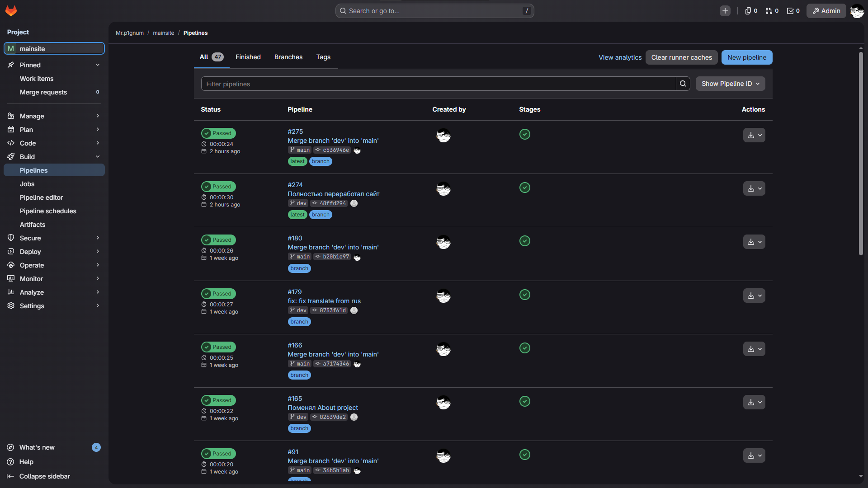Open artifacts download dropdown for pipeline #180
This screenshot has width=868, height=488.
pos(754,242)
